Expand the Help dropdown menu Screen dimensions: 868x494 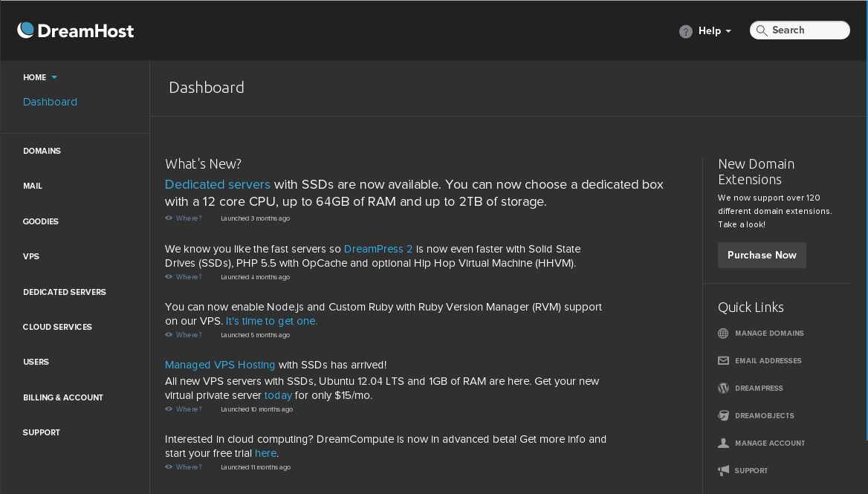[715, 31]
